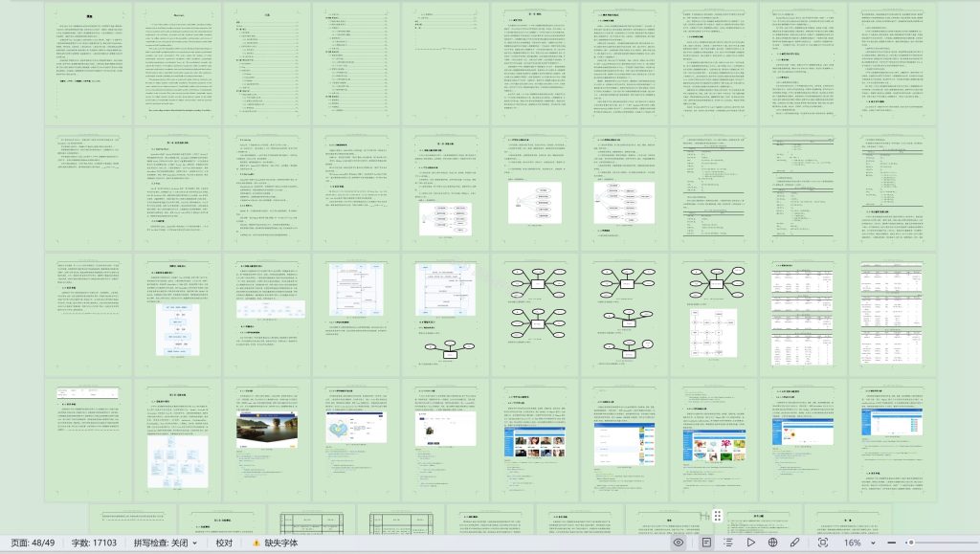Switch to web layout globe icon
Image resolution: width=980 pixels, height=554 pixels.
point(772,543)
